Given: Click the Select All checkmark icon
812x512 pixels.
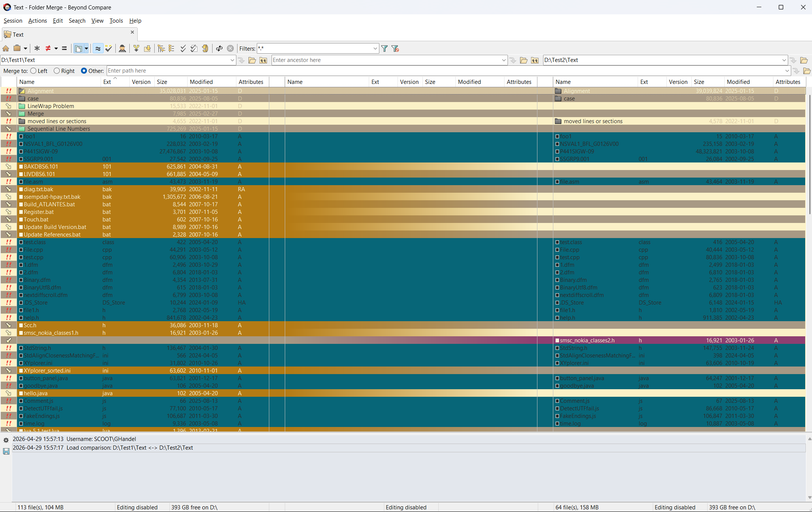Looking at the screenshot, I should pos(183,48).
